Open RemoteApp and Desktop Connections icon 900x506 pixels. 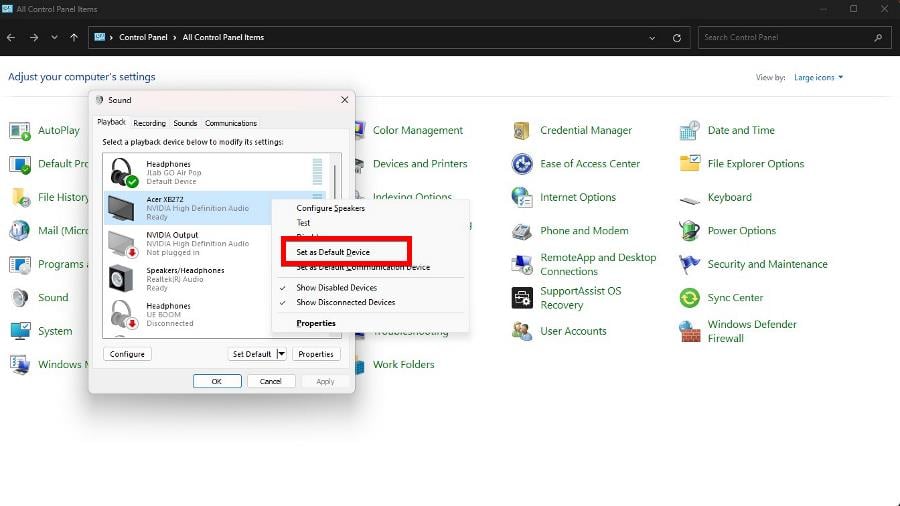click(522, 264)
